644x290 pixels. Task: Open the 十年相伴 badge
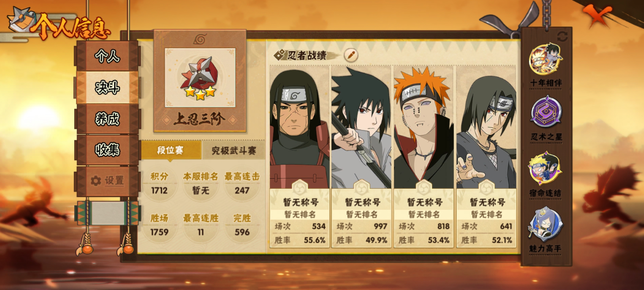[x=546, y=60]
